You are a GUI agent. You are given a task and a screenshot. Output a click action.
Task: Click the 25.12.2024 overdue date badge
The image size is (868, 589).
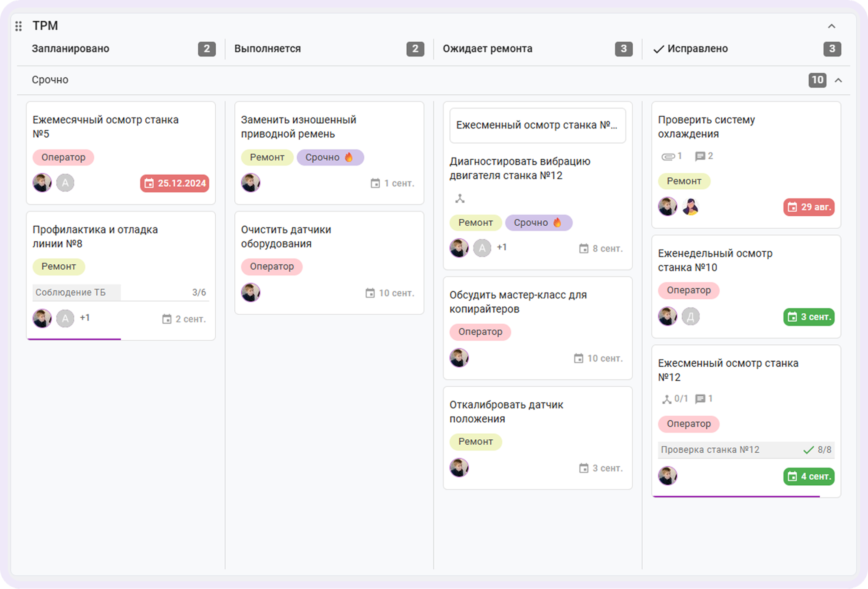[x=174, y=183]
